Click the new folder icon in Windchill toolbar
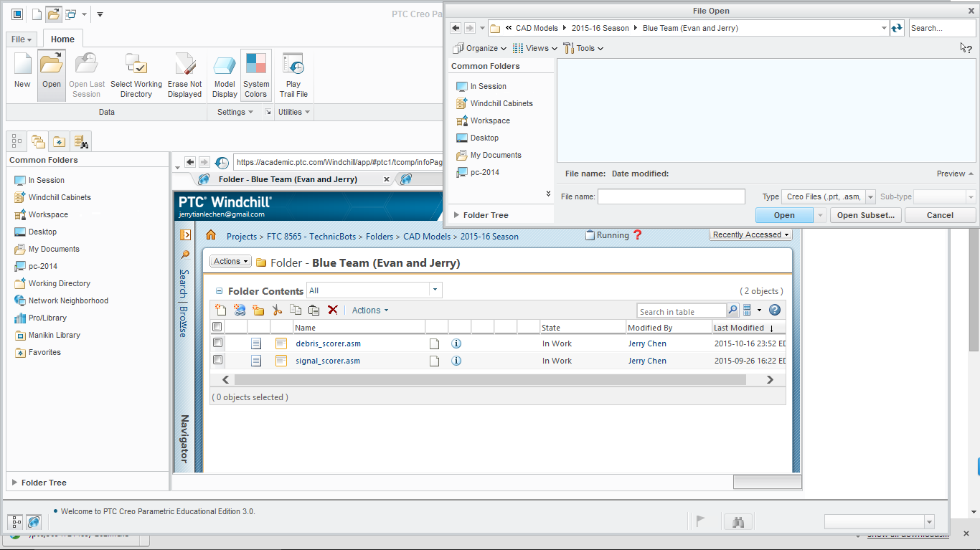 click(258, 310)
